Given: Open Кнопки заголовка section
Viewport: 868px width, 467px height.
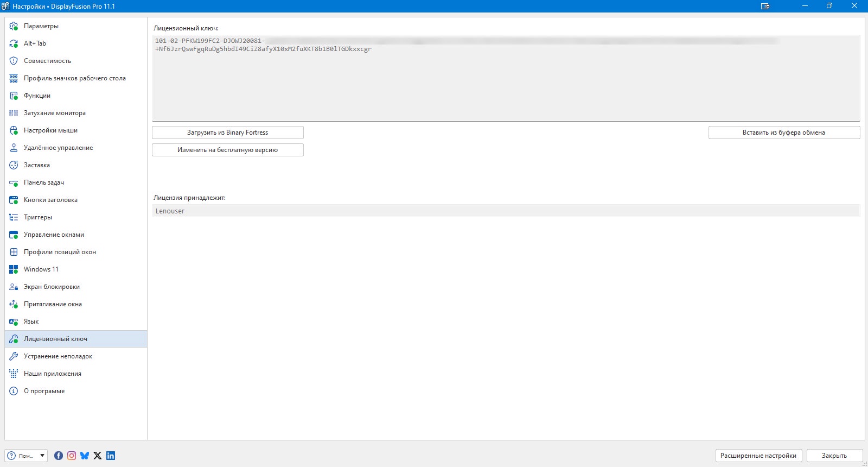Looking at the screenshot, I should (76, 200).
